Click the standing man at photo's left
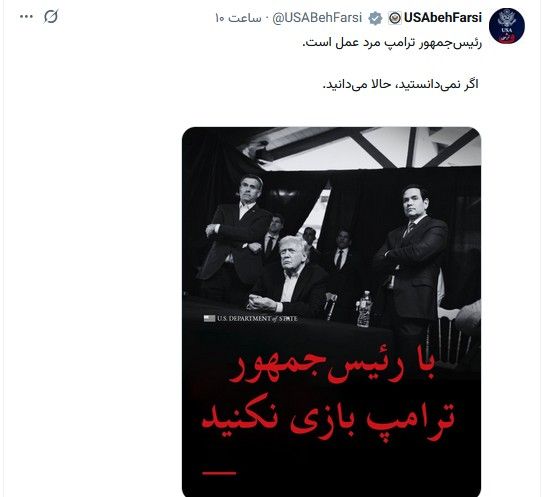This screenshot has width=548, height=497. (238, 236)
